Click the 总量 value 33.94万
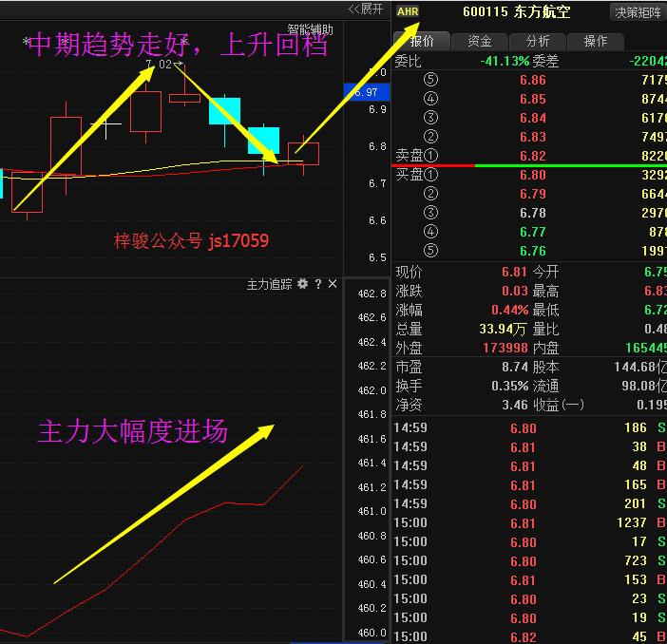Viewport: 667px width, 644px height. (503, 329)
